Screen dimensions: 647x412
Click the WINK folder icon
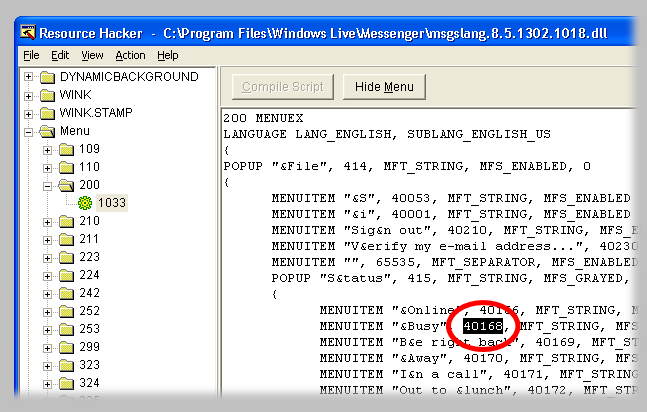coord(47,95)
